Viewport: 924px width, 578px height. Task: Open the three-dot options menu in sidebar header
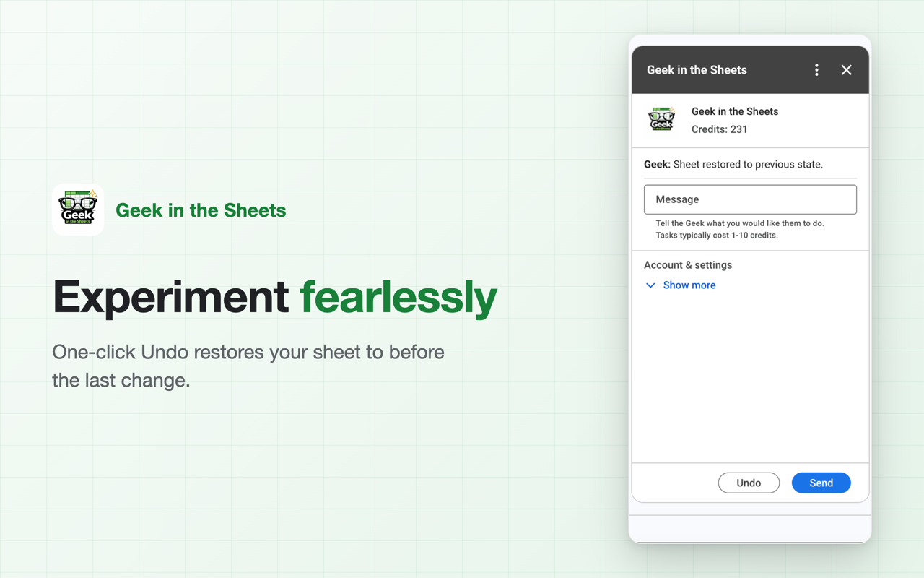click(816, 70)
